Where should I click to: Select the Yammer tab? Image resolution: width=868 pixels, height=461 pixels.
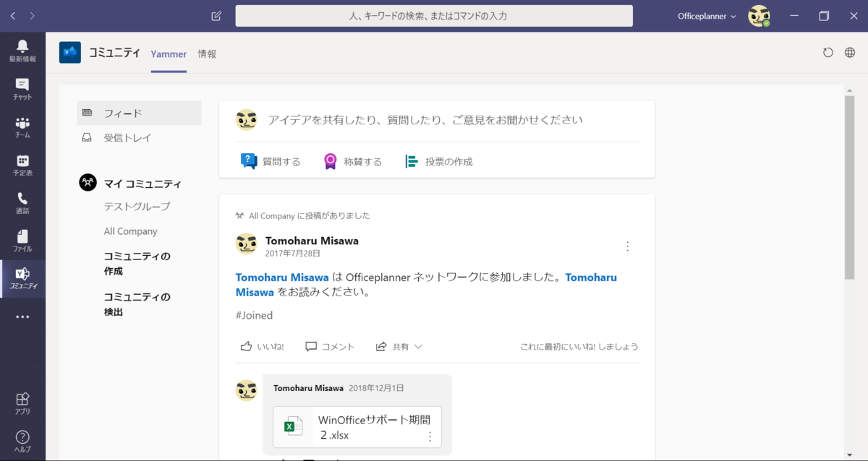(169, 53)
